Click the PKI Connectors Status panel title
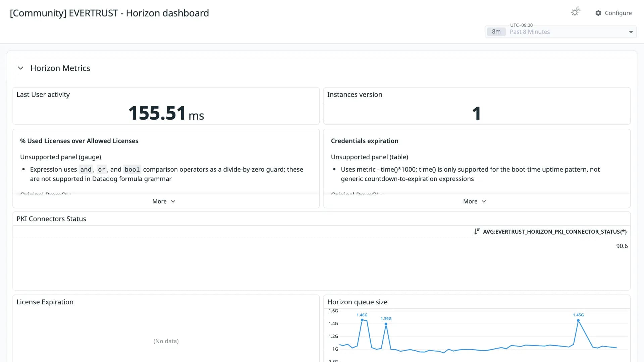Screen dimensions: 644x362 (x=51, y=219)
